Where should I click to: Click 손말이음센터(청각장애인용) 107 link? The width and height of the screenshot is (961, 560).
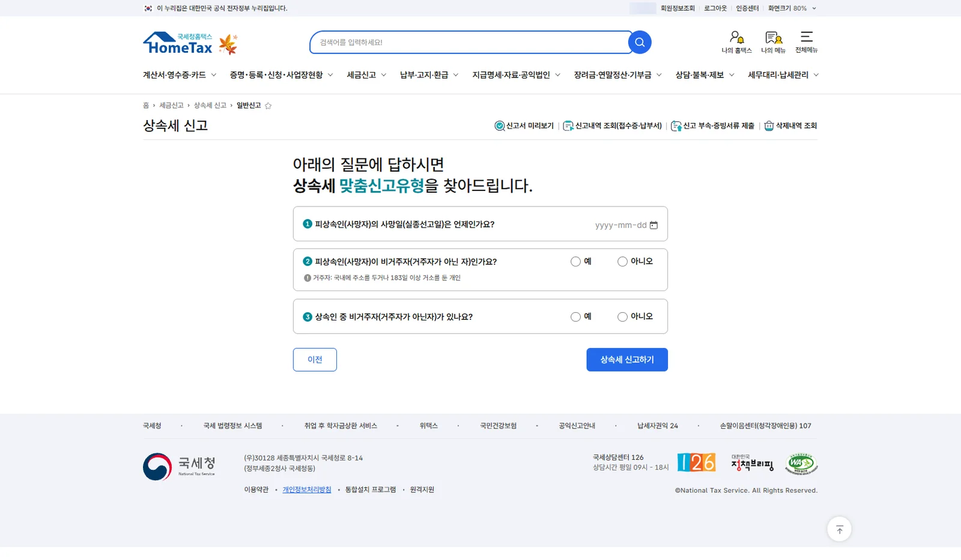[x=765, y=426]
